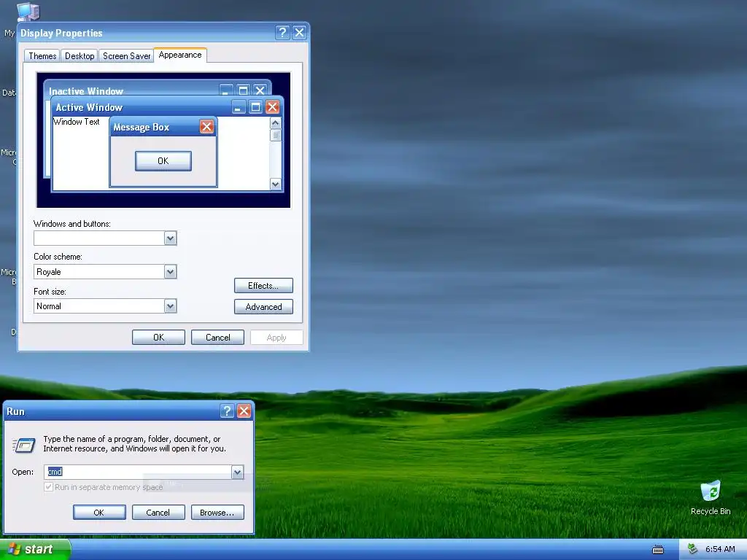Screen dimensions: 747x560
Task: Switch to the Screen Saver tab
Action: click(126, 55)
